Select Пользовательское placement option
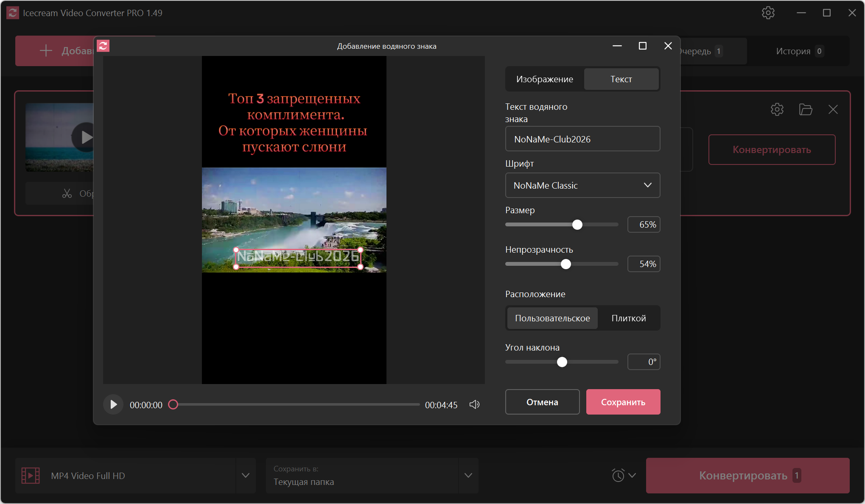The image size is (865, 504). click(x=552, y=318)
